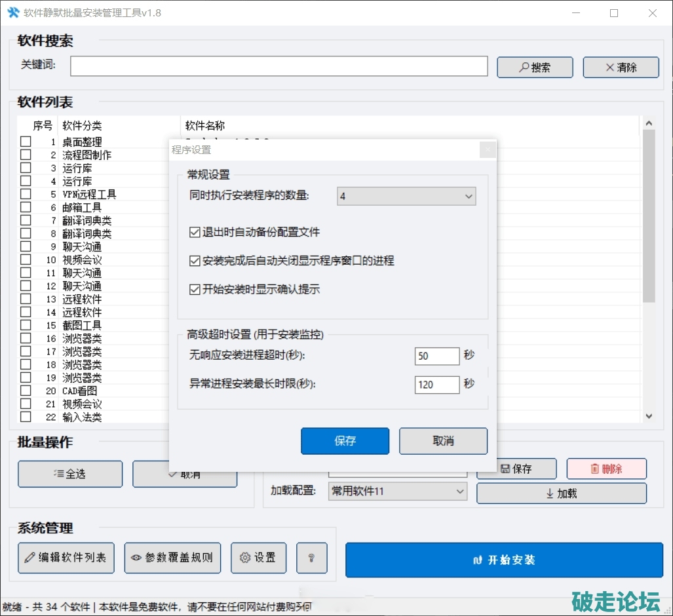Viewport: 673px width, 616px height.
Task: Toggle show confirmation prompt on install checkbox
Action: click(195, 289)
